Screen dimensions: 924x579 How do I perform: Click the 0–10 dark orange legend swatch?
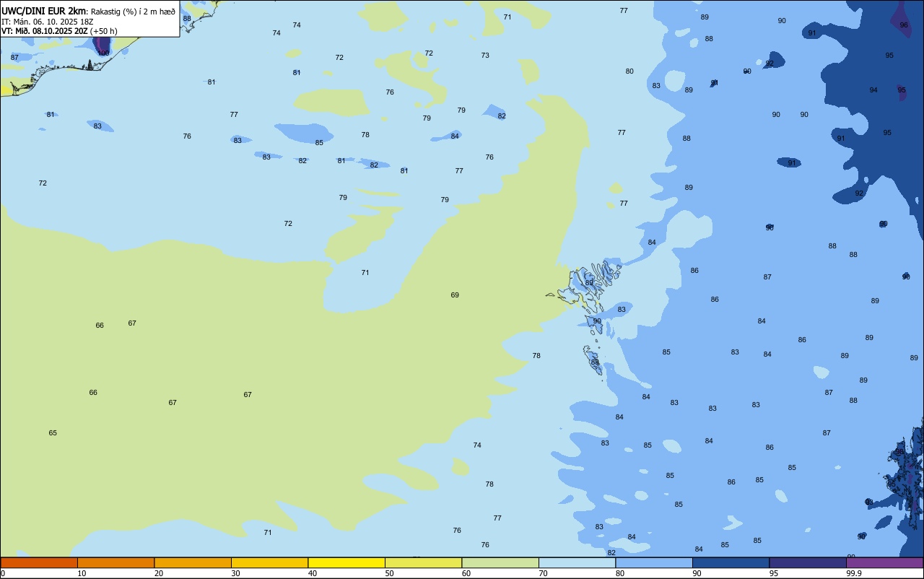coord(39,562)
